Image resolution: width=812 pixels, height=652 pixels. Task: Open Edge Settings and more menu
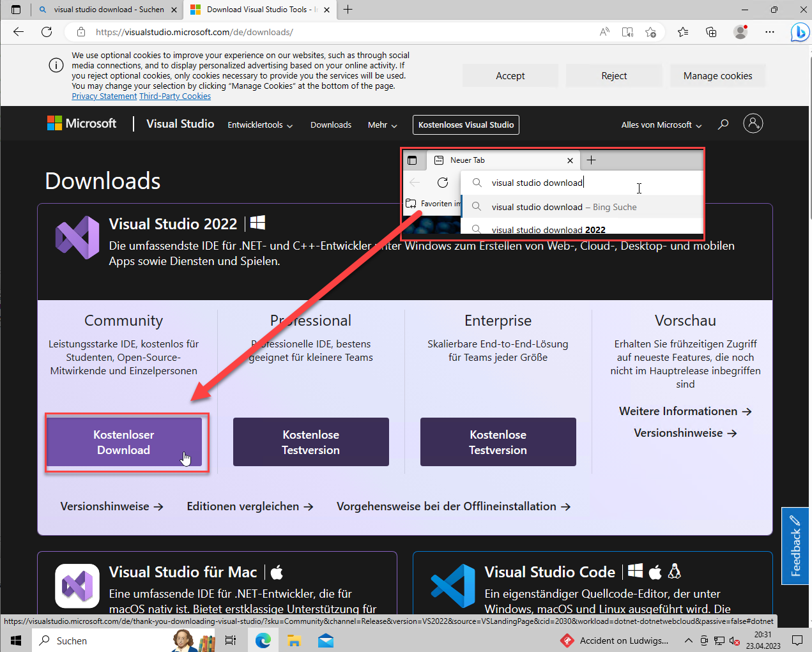[770, 32]
